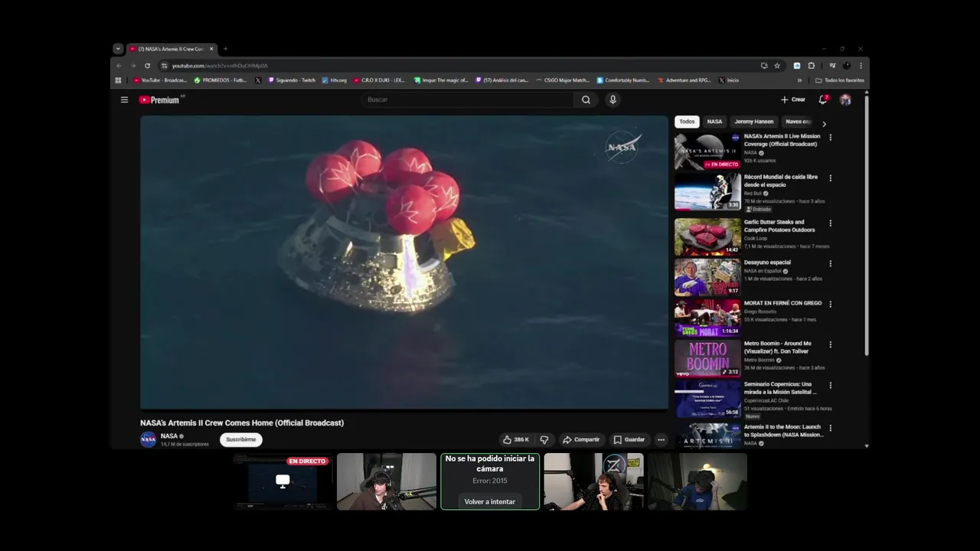
Task: Open more actions ellipsis under video
Action: [661, 439]
